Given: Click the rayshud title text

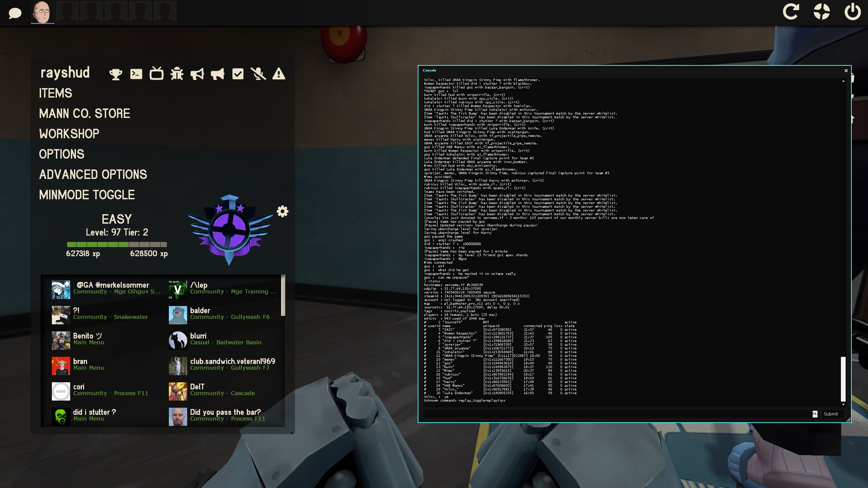Looking at the screenshot, I should [x=65, y=73].
